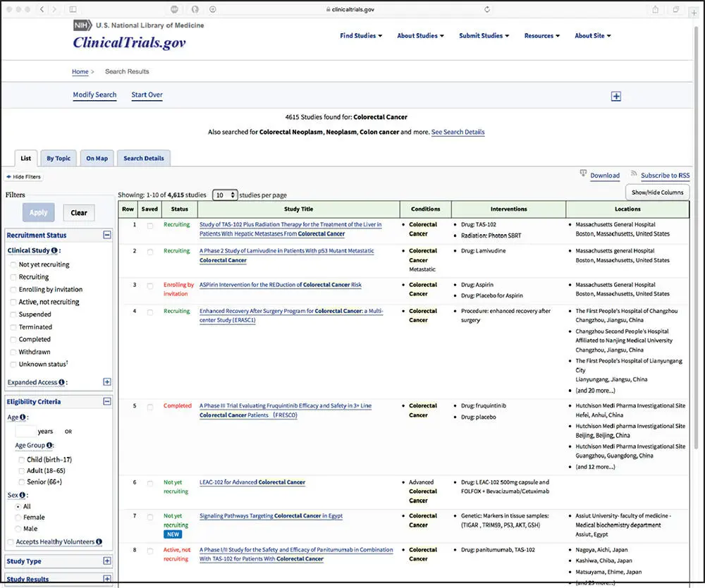Viewport: 705px width, 588px height.
Task: Click the Study Title column header
Action: pos(298,209)
